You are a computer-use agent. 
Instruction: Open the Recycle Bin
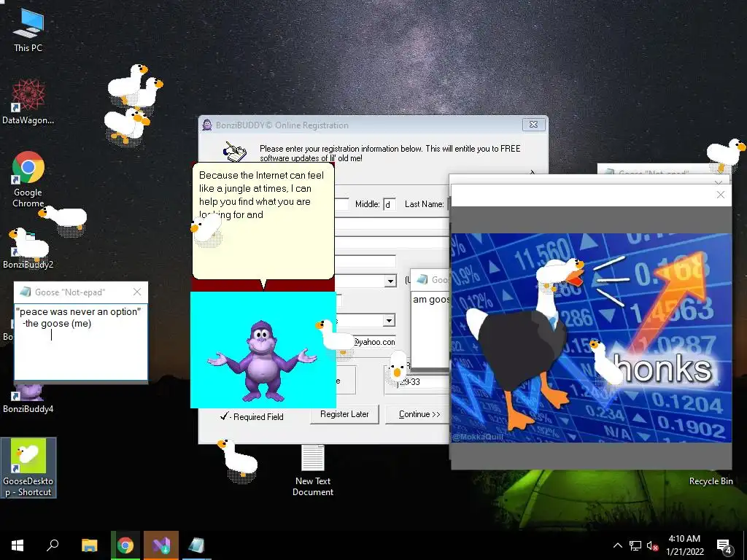[711, 481]
